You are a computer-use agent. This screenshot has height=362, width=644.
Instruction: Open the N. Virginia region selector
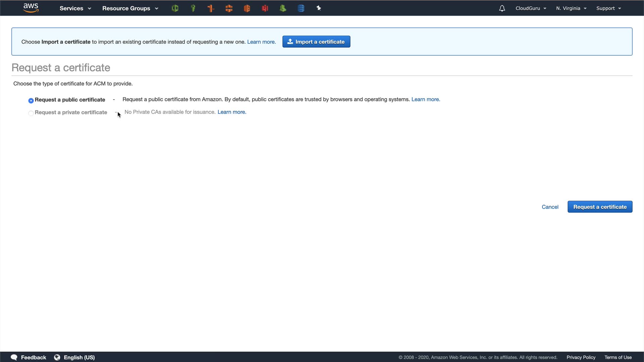[571, 8]
